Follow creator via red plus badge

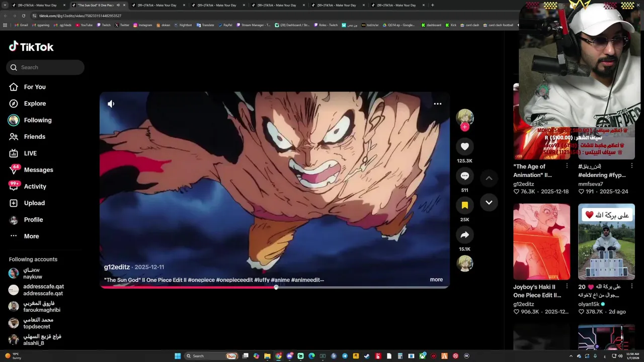[x=465, y=127]
